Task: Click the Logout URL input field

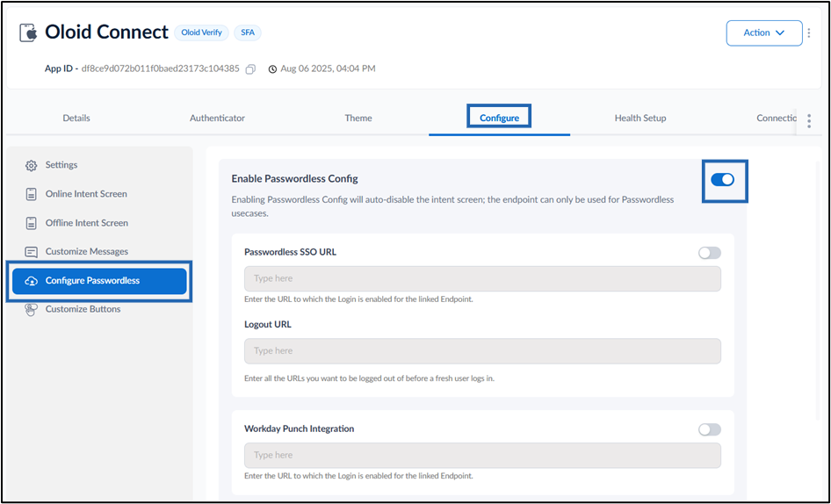Action: click(482, 351)
